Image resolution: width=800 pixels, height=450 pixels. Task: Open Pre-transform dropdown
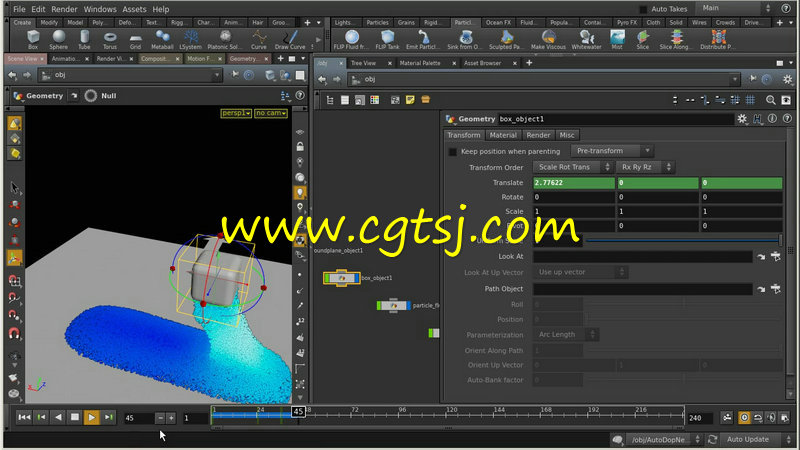(612, 151)
